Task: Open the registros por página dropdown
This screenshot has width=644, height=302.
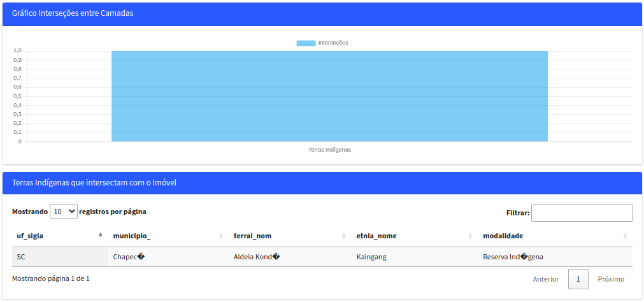Action: [64, 212]
